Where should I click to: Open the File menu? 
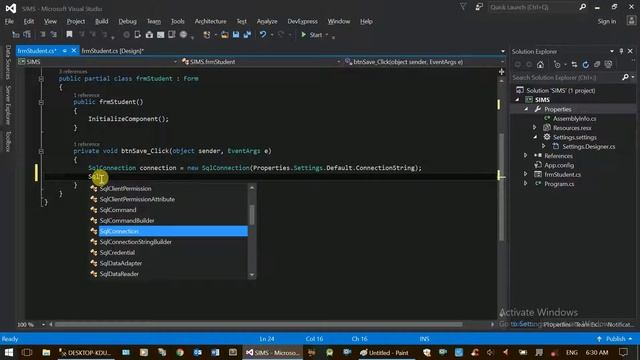tap(9, 21)
